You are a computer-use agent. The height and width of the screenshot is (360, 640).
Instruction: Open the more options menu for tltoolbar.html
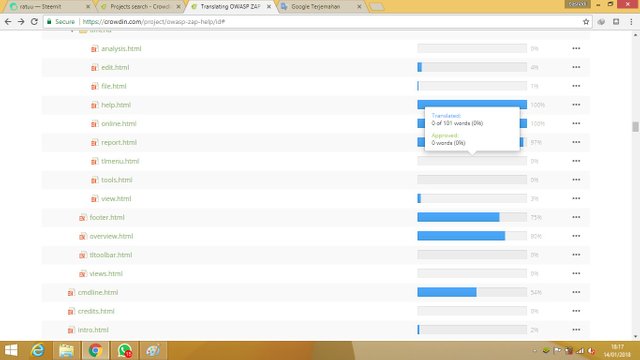(x=576, y=255)
